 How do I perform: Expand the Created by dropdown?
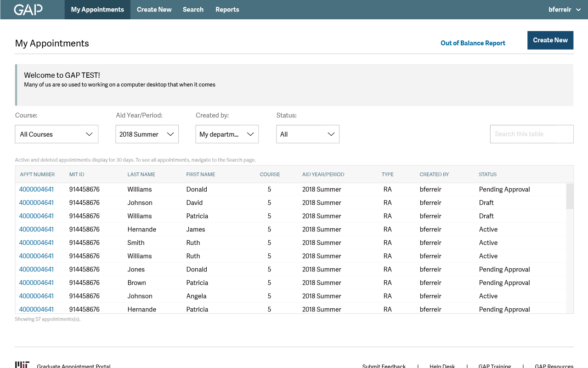[x=227, y=134]
